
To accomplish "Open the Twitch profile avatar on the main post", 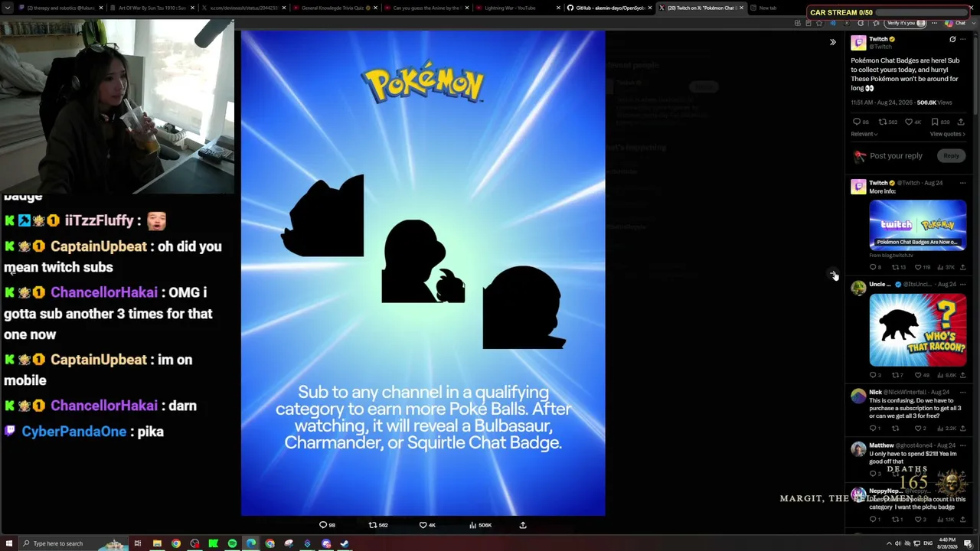I will 858,43.
